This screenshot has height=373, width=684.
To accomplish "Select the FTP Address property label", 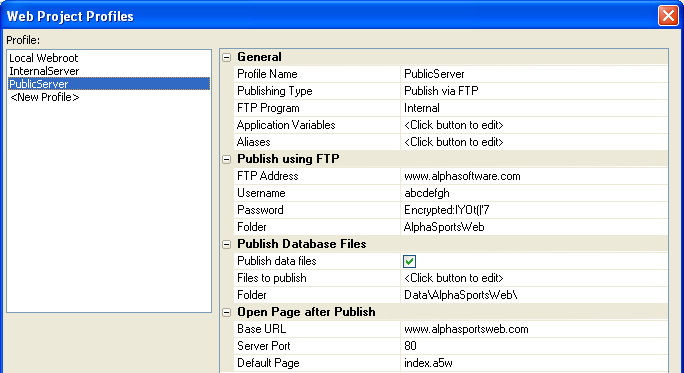I will pos(267,176).
